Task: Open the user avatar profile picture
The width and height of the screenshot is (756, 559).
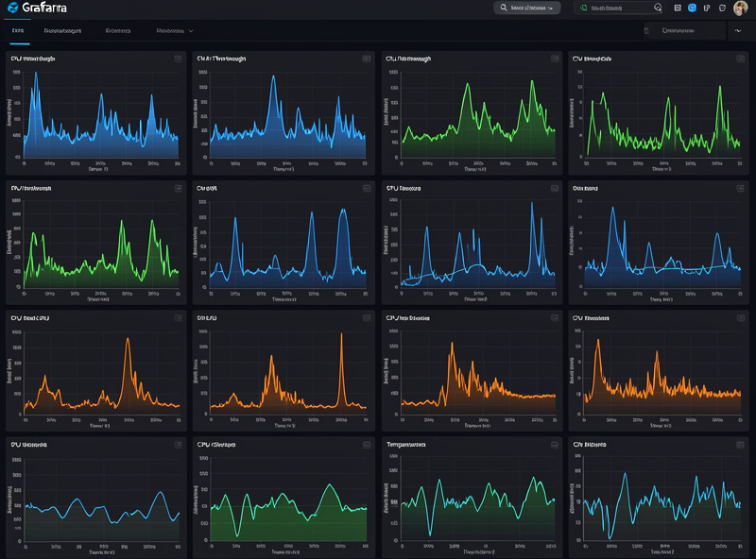Action: 741,8
